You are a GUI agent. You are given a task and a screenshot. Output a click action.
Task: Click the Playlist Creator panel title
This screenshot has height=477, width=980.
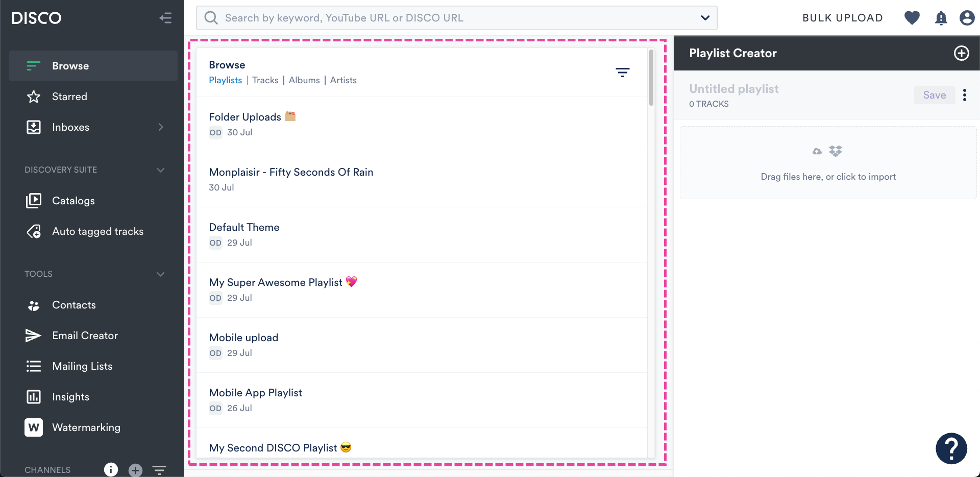[733, 53]
